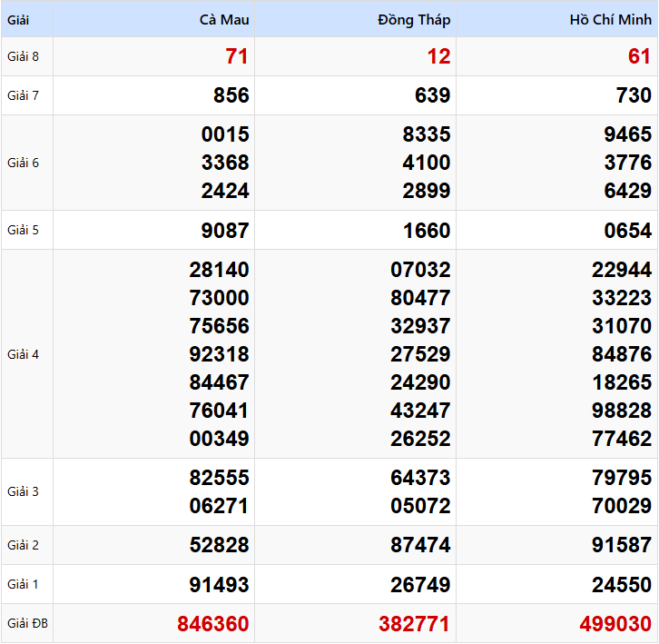Select number 33223 under Hồ Chí Minh
The width and height of the screenshot is (659, 644).
622,298
